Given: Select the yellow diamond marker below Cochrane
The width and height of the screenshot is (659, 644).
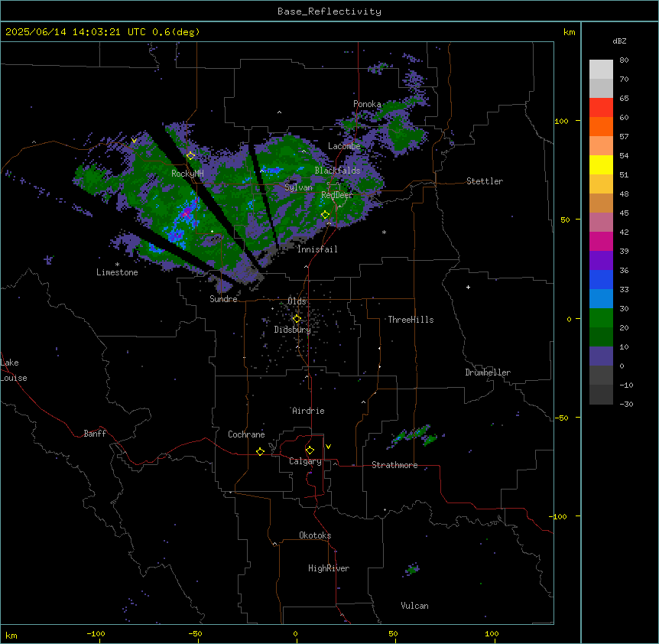Looking at the screenshot, I should coord(260,451).
